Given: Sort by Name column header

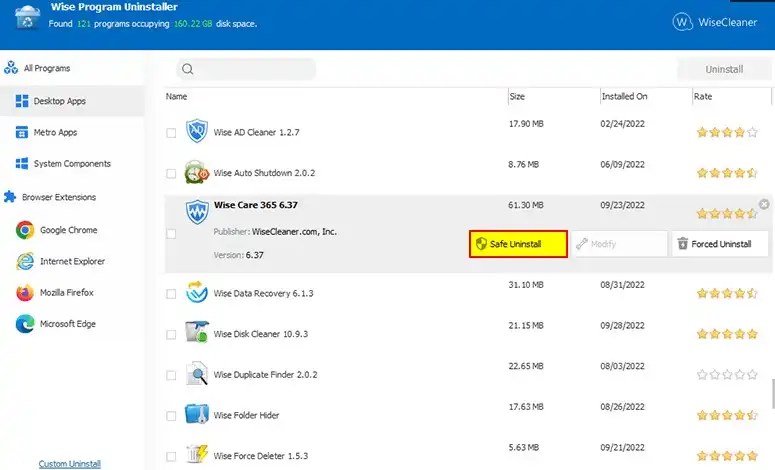Looking at the screenshot, I should (x=176, y=96).
